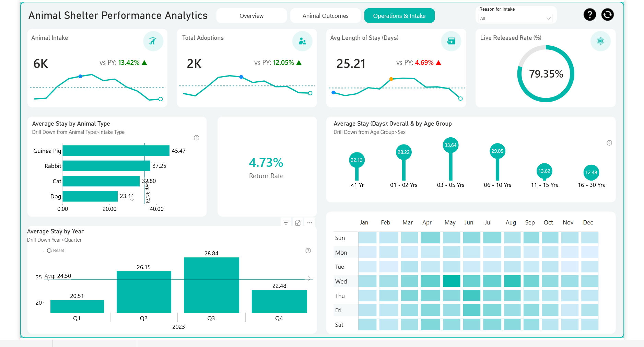The width and height of the screenshot is (644, 347).
Task: Click the Total Adoptions card icon
Action: (x=302, y=41)
